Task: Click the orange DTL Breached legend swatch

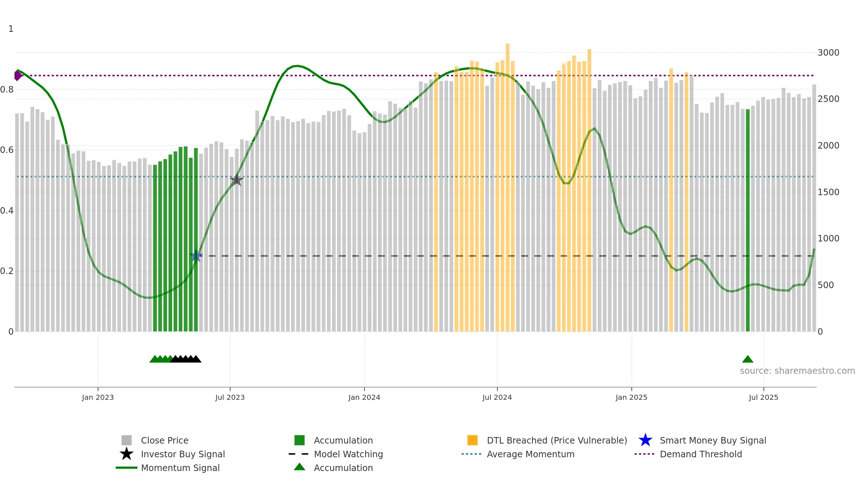Action: point(472,440)
